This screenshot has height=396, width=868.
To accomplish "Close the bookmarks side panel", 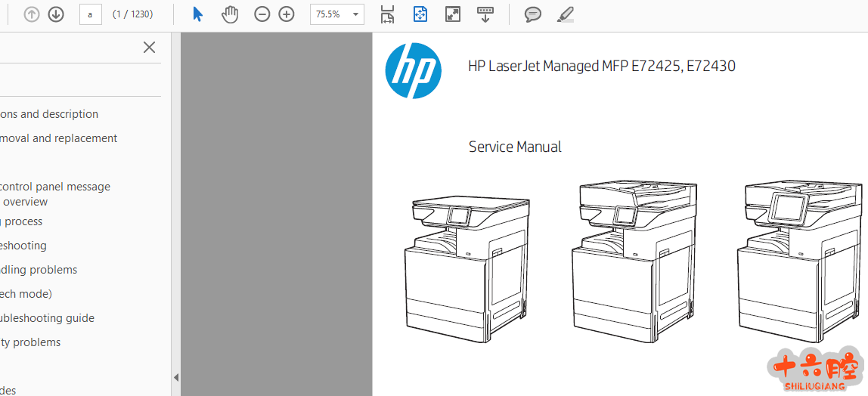I will (x=149, y=48).
